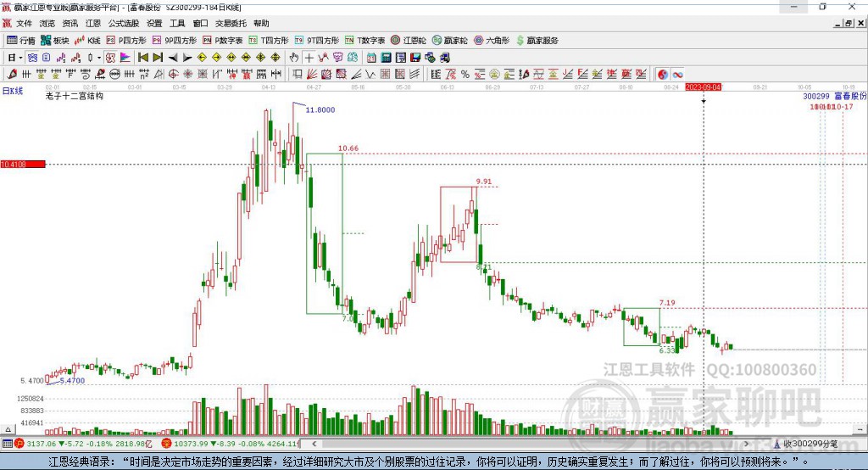Screen dimensions: 868x470
Task: Click the 老子十二宫结构 chart label
Action: pyautogui.click(x=75, y=96)
